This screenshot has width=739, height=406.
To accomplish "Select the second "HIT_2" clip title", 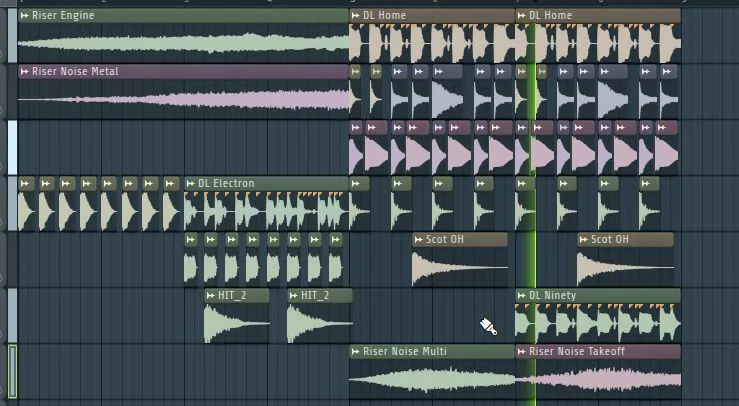I will click(x=315, y=296).
